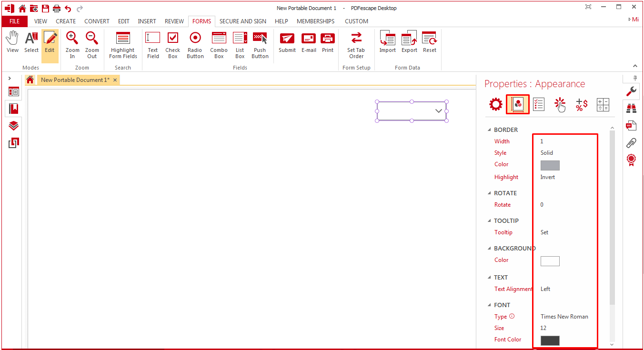Insert a Combo Box field
Image resolution: width=644 pixels, height=350 pixels.
219,45
